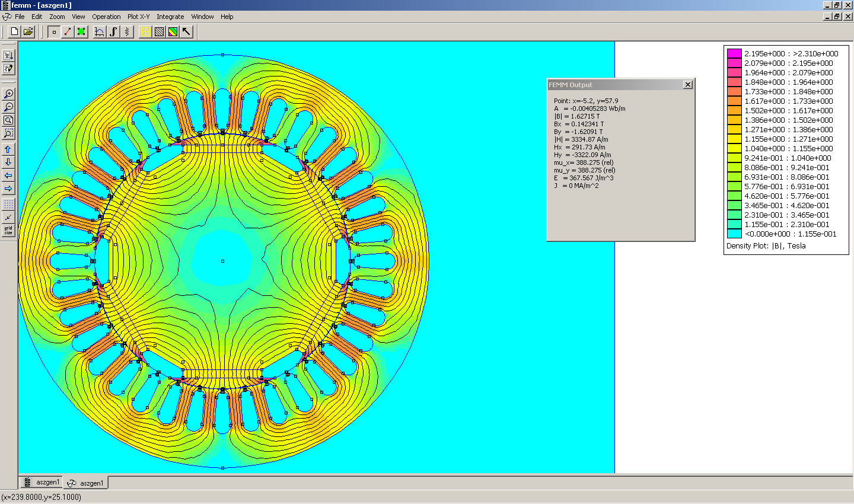Screen dimensions: 854x504
Task: Open the Zoom menu
Action: coord(57,17)
